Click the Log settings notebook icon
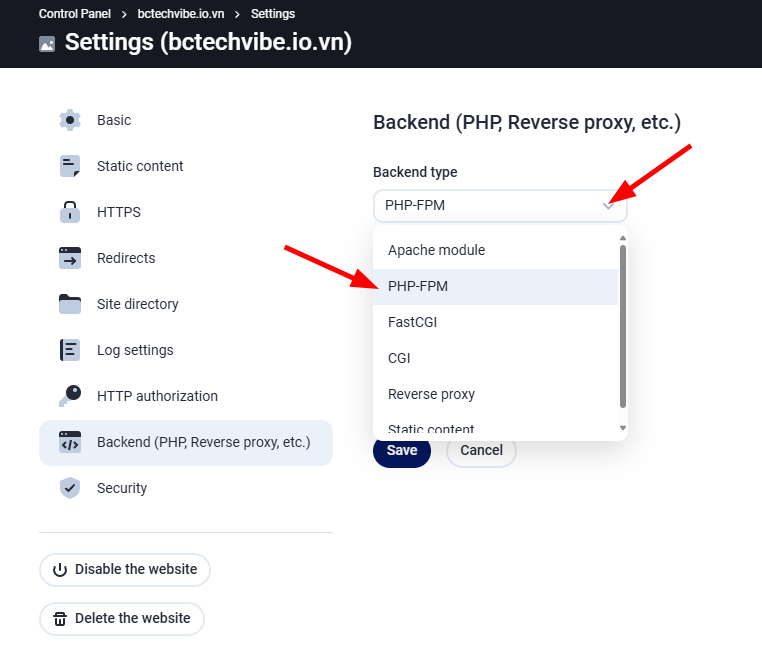 (x=69, y=350)
